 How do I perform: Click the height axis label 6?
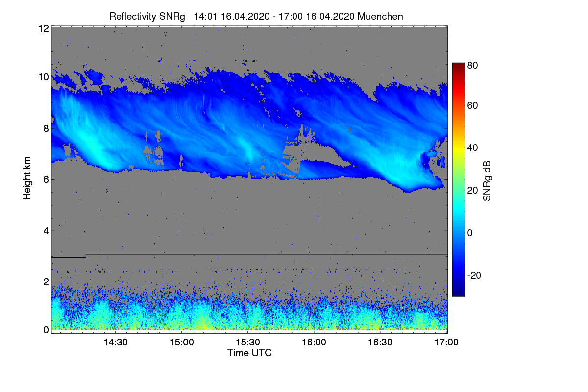click(46, 180)
